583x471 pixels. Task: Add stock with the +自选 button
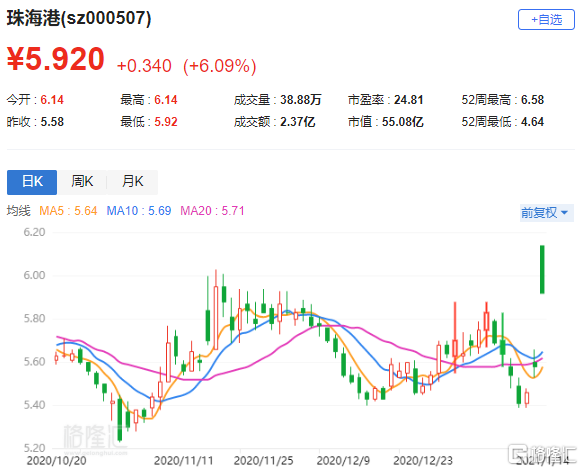tap(546, 20)
